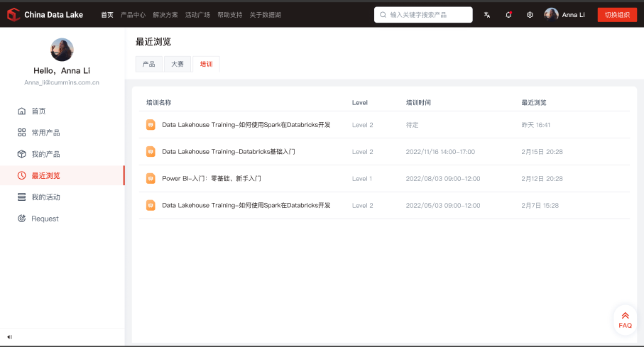Open 产品中心 in the top navigation

(x=133, y=15)
